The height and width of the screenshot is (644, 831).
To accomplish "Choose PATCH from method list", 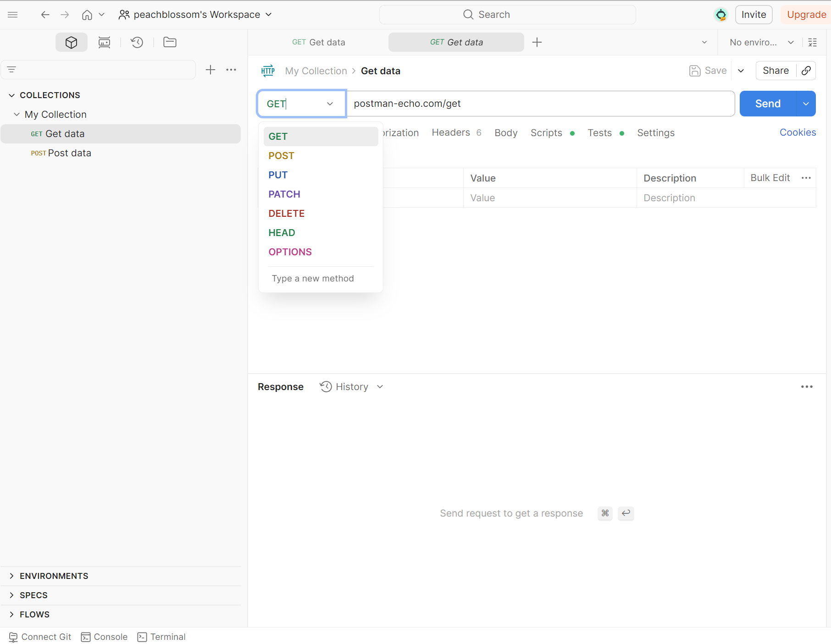I will (321, 194).
